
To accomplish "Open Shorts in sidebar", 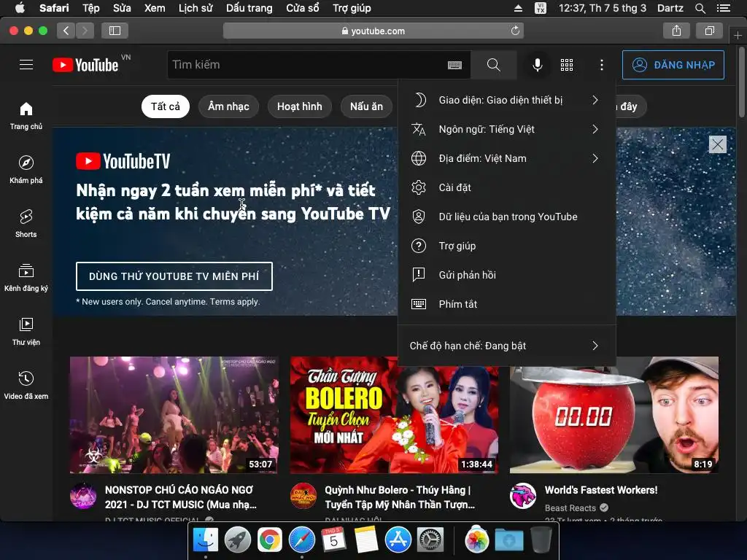I will click(26, 223).
